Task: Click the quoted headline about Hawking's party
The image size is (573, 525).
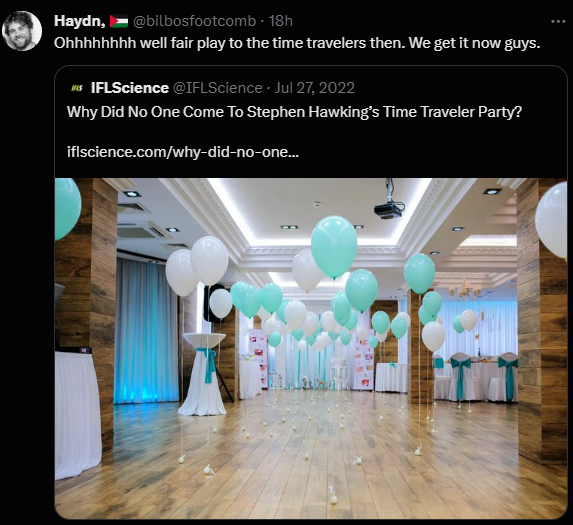Action: [294, 112]
